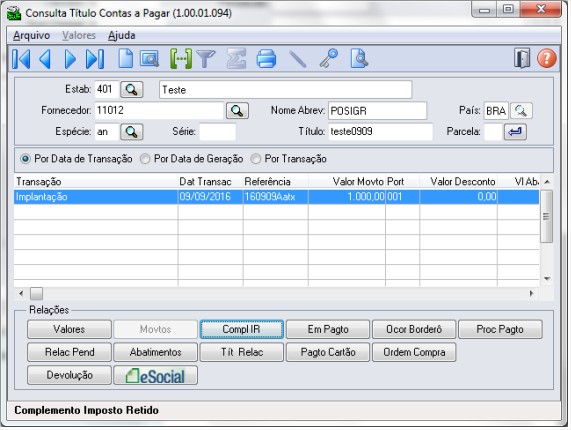This screenshot has width=571, height=430.
Task: Click the Em Pagto button
Action: (x=328, y=330)
